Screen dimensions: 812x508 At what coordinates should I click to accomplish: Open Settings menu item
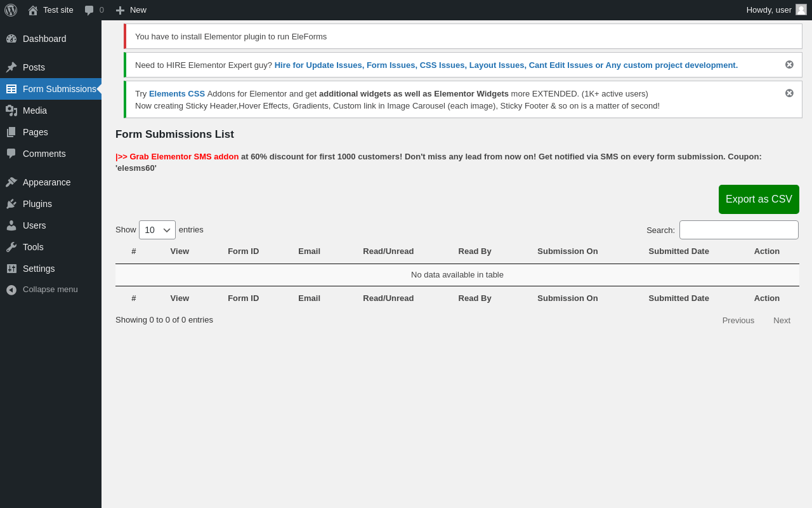pyautogui.click(x=51, y=269)
